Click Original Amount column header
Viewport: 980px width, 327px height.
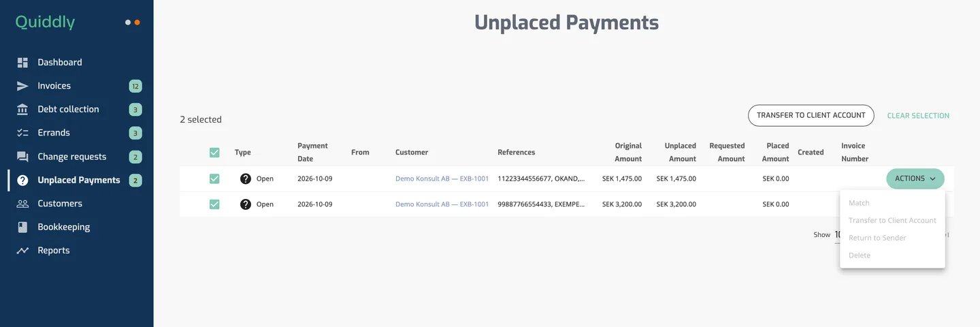[x=628, y=153]
